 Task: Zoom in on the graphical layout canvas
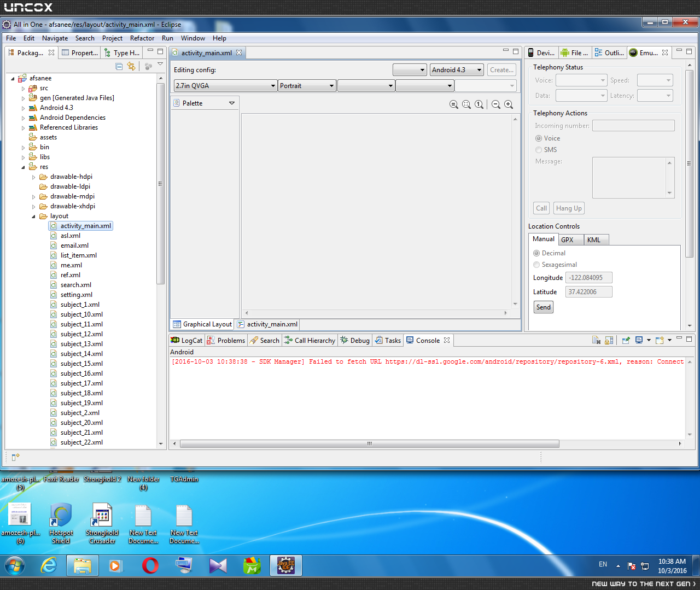509,104
